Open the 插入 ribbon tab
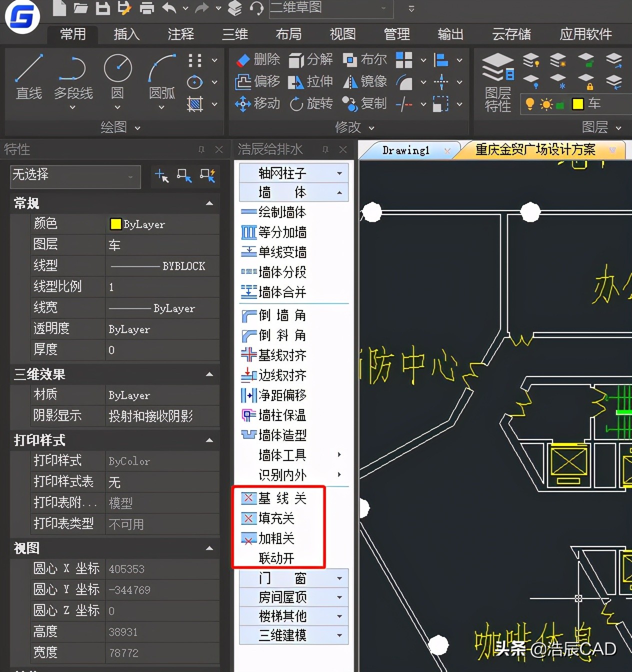 tap(126, 34)
